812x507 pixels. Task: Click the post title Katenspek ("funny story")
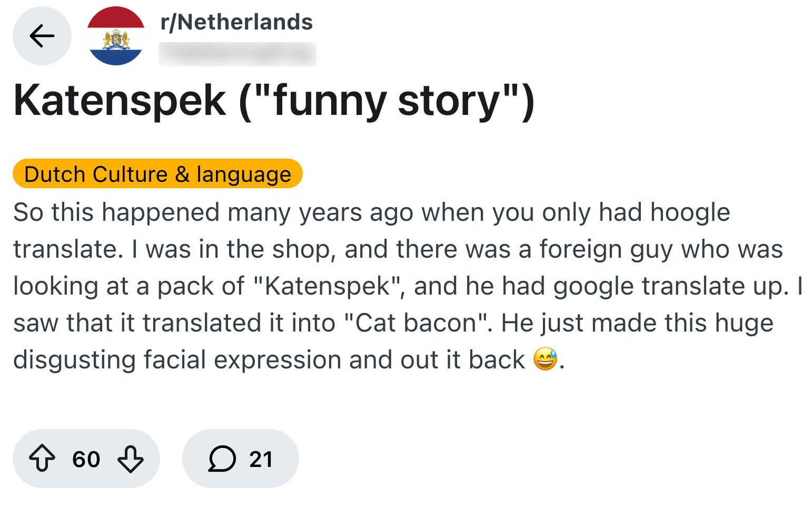tap(274, 100)
